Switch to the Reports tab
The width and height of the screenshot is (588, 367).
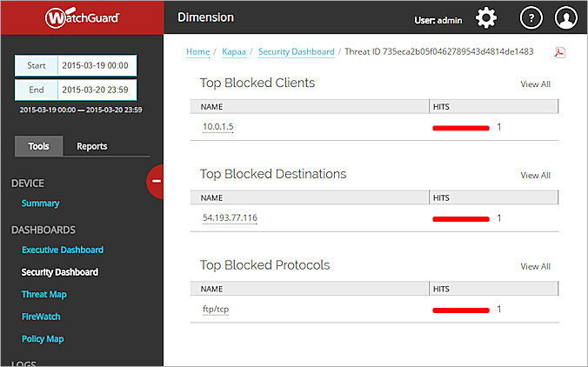tap(92, 146)
